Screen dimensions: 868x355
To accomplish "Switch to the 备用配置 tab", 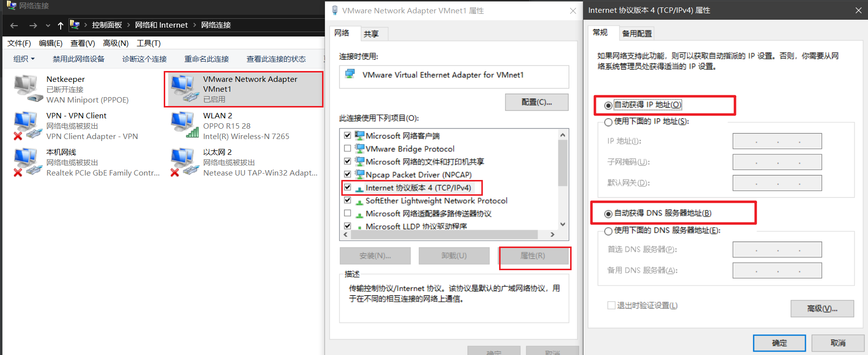I will tap(637, 34).
